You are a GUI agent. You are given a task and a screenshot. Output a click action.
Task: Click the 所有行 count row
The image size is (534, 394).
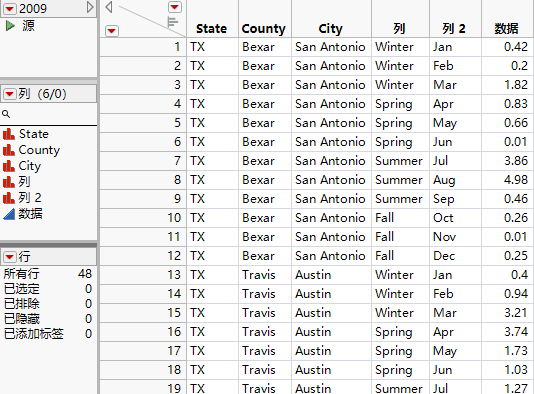[x=48, y=274]
